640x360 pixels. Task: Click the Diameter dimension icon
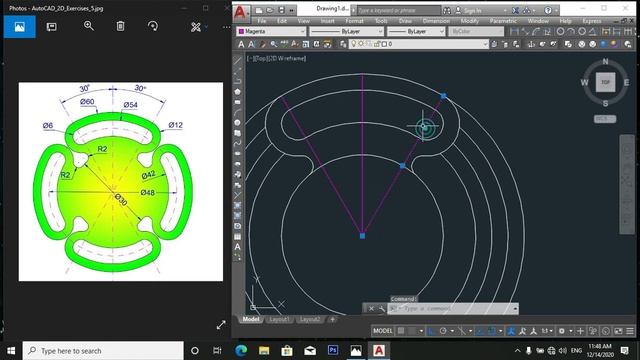point(582,31)
